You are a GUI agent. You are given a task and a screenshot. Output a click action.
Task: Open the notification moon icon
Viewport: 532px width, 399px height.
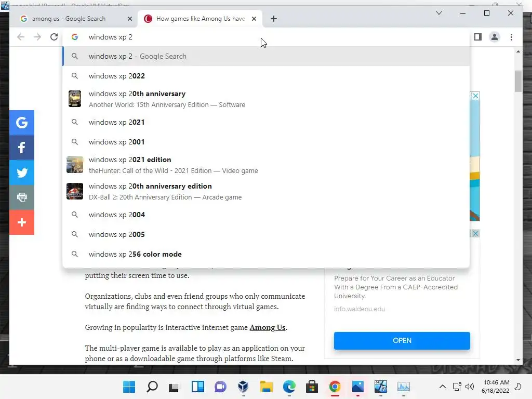[518, 387]
